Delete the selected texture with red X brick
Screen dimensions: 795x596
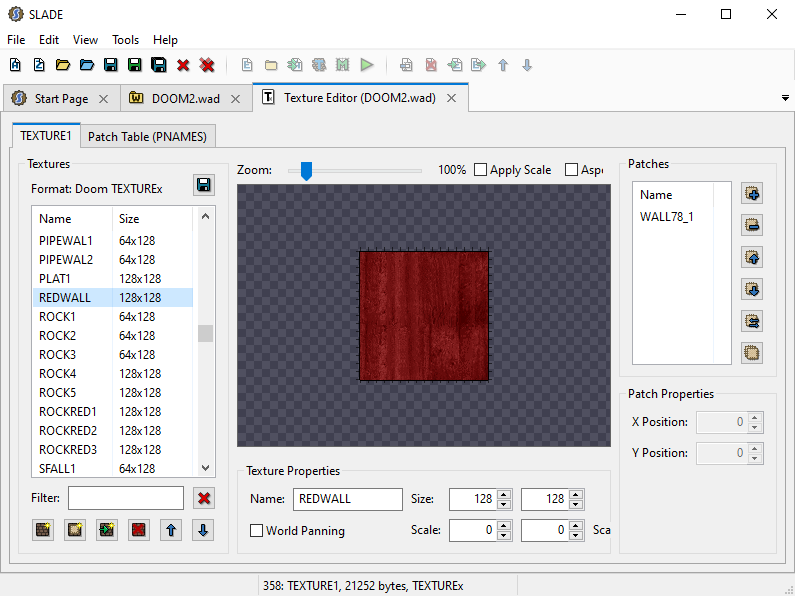pos(139,530)
